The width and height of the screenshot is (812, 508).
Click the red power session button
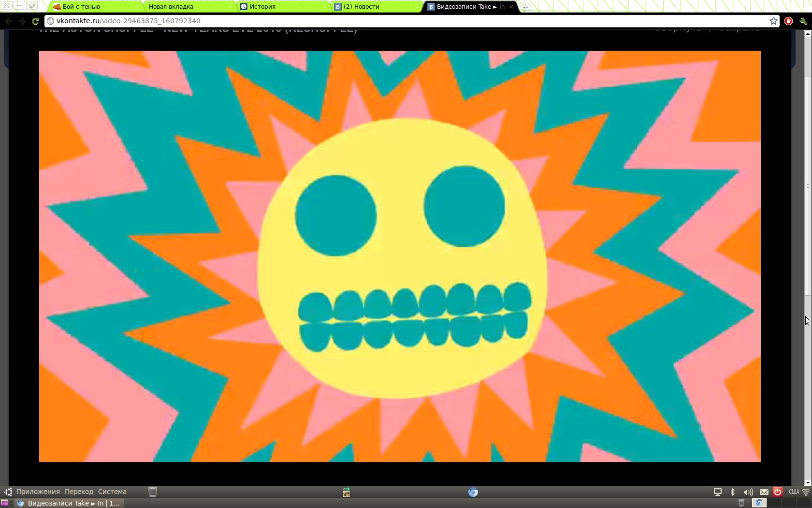click(777, 492)
